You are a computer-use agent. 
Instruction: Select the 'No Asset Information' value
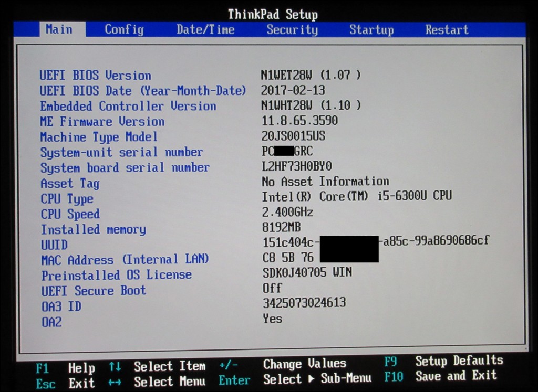tap(325, 181)
